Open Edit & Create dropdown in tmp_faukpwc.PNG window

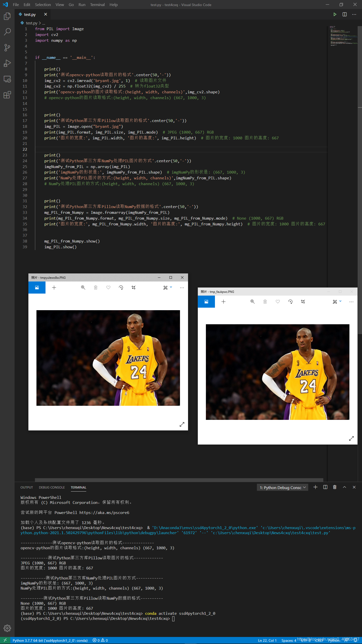pos(337,302)
